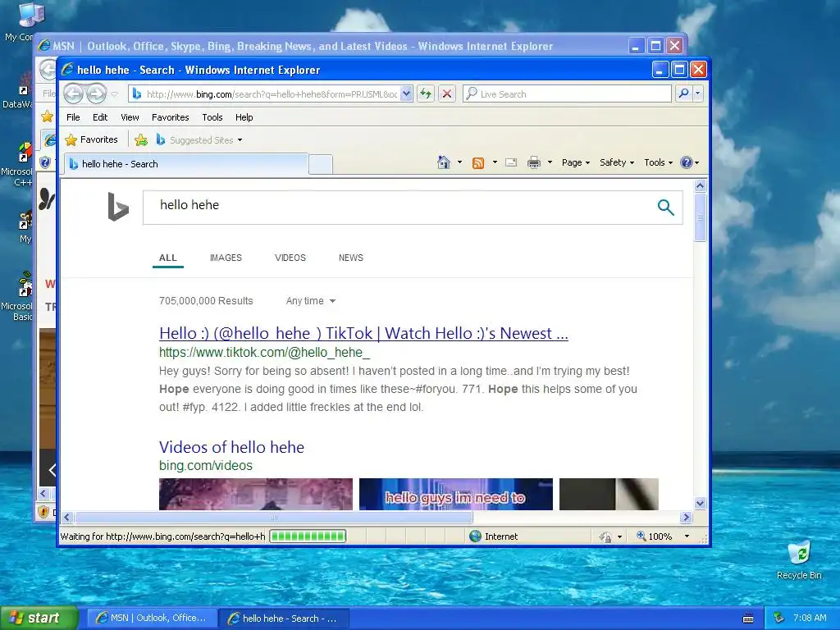Open a new blank tab
This screenshot has height=630, width=840.
(x=321, y=164)
